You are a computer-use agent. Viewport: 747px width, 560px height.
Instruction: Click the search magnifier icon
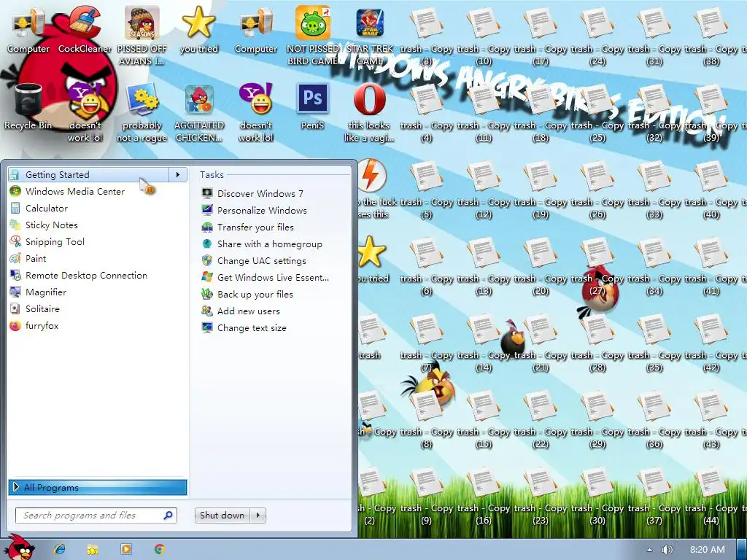pyautogui.click(x=169, y=516)
